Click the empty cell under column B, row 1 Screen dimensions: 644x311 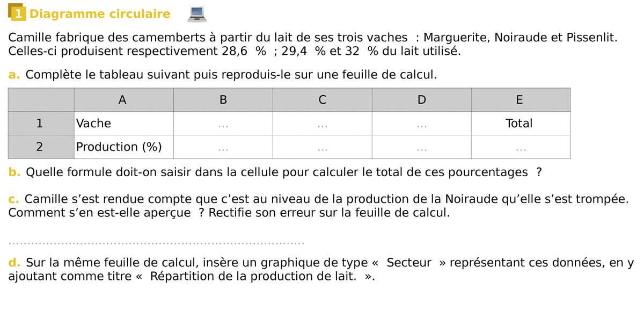tap(223, 124)
